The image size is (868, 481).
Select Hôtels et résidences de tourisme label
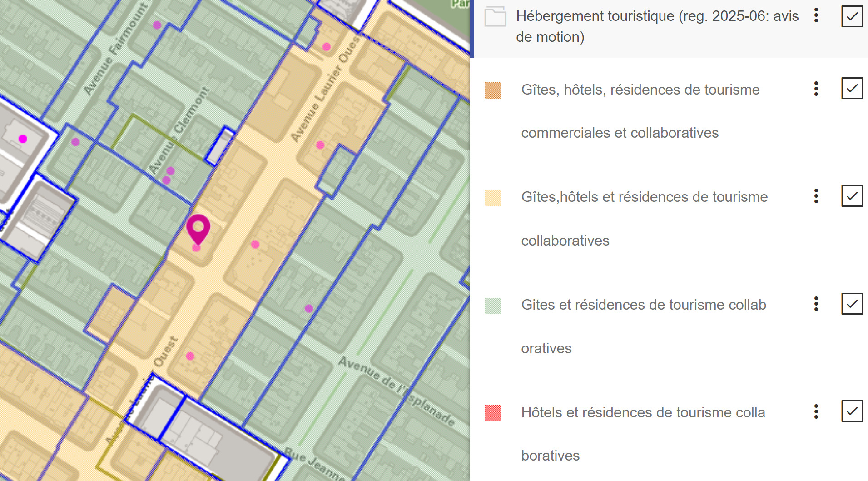pos(643,434)
